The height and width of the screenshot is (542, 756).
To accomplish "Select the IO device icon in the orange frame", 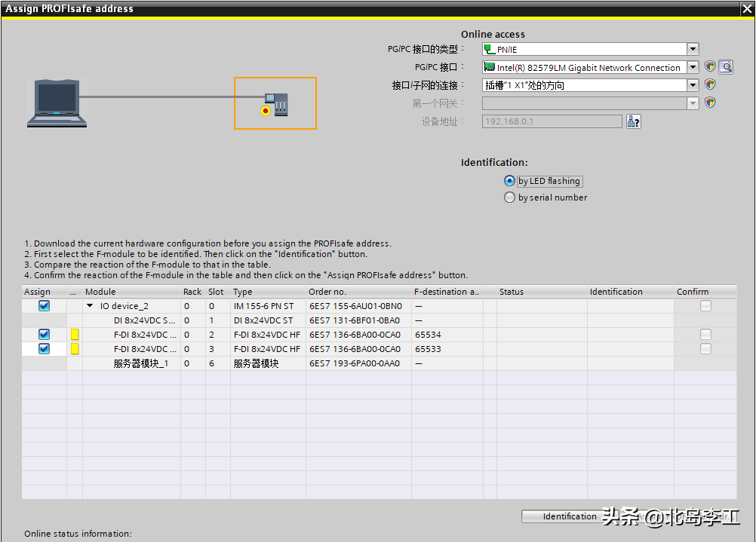I will [275, 104].
